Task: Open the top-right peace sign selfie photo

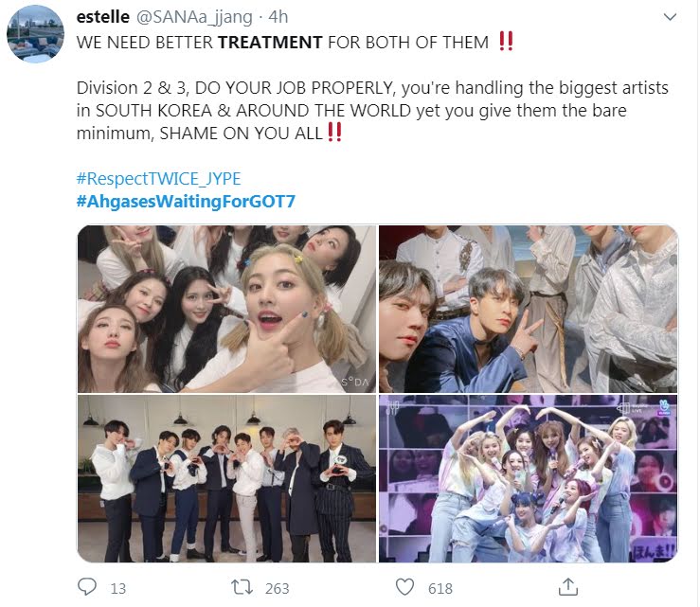Action: (529, 309)
